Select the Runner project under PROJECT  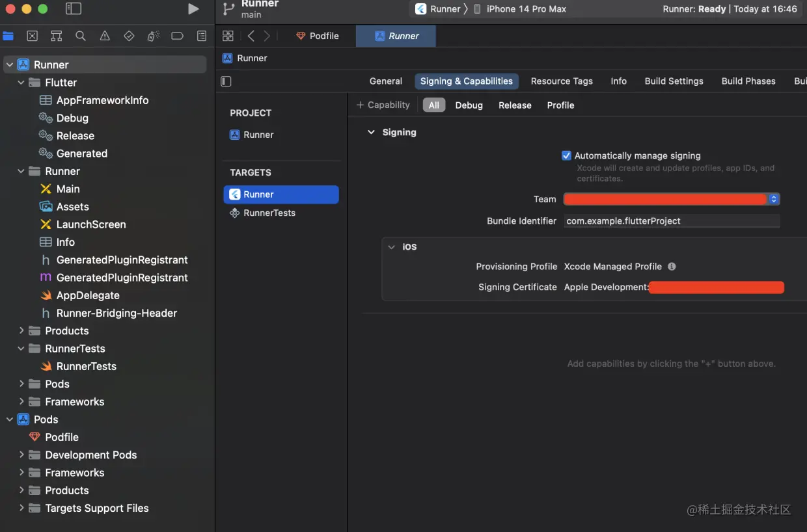coord(252,135)
